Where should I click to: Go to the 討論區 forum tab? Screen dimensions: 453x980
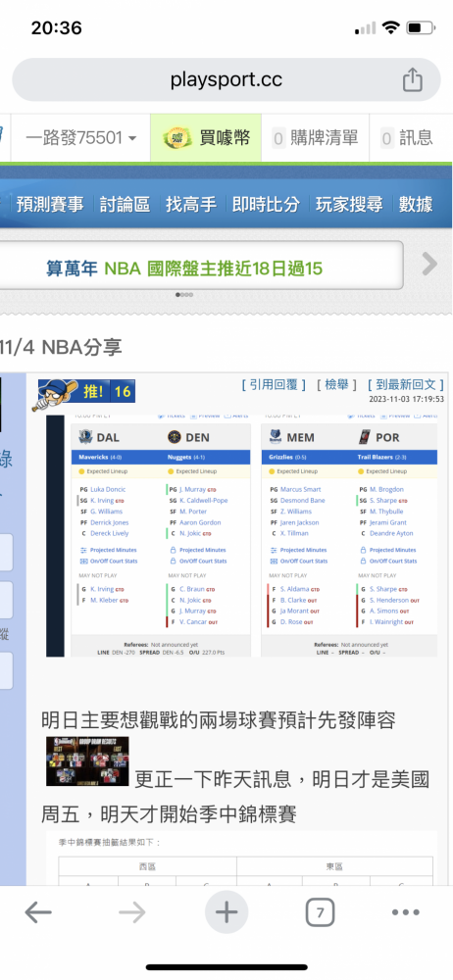125,205
